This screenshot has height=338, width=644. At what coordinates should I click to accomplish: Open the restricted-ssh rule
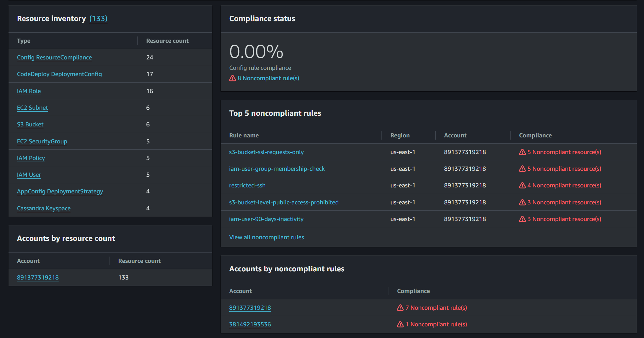247,186
